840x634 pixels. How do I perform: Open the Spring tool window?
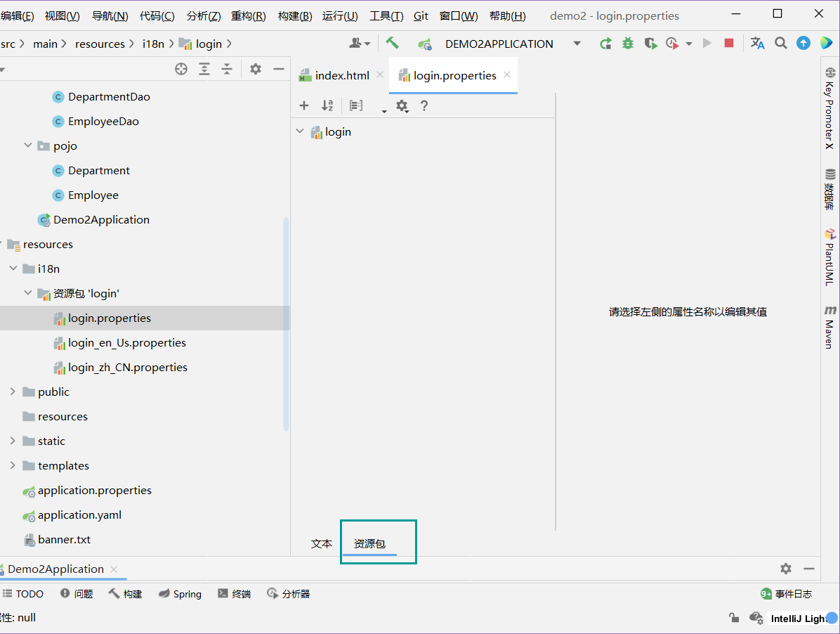click(x=181, y=594)
